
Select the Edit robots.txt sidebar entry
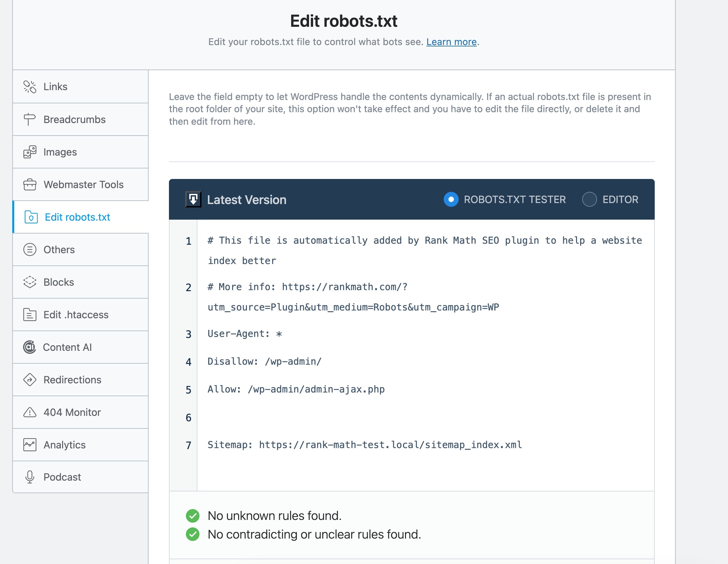pos(77,217)
